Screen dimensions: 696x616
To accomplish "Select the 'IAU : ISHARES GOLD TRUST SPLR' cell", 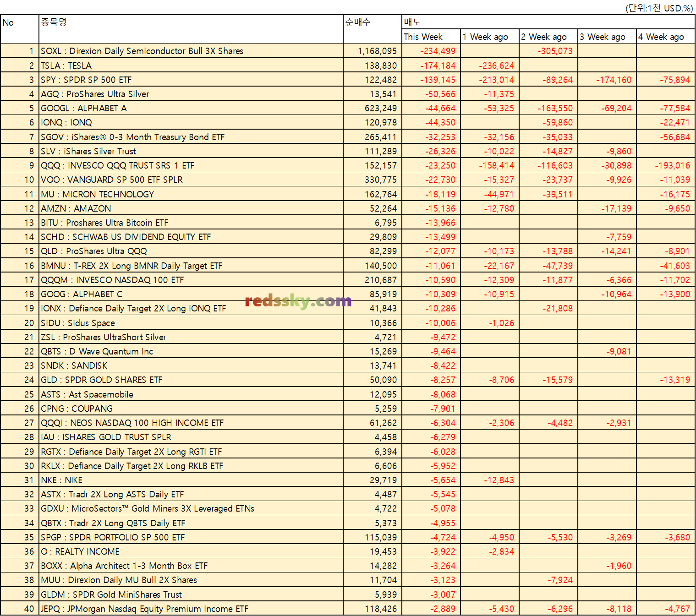I will click(191, 437).
